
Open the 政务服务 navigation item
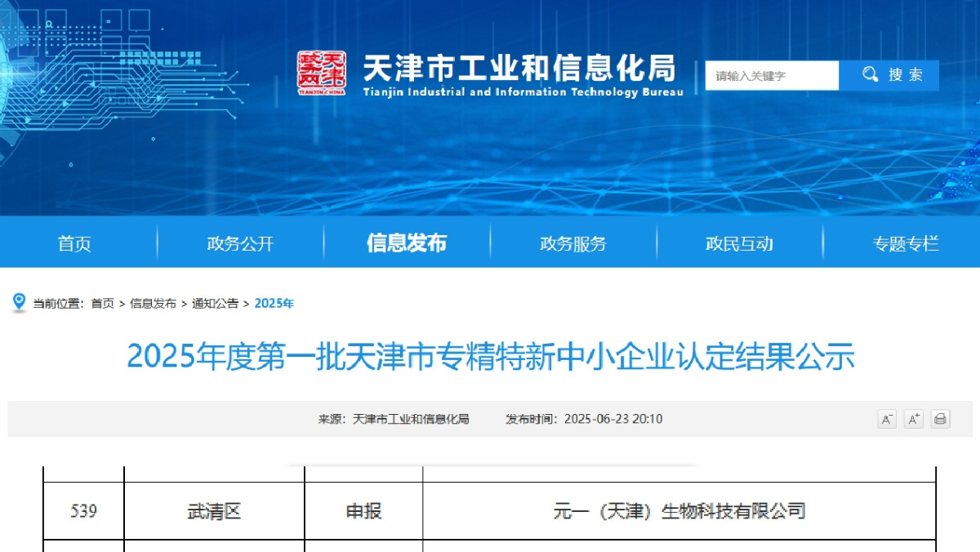pos(573,243)
